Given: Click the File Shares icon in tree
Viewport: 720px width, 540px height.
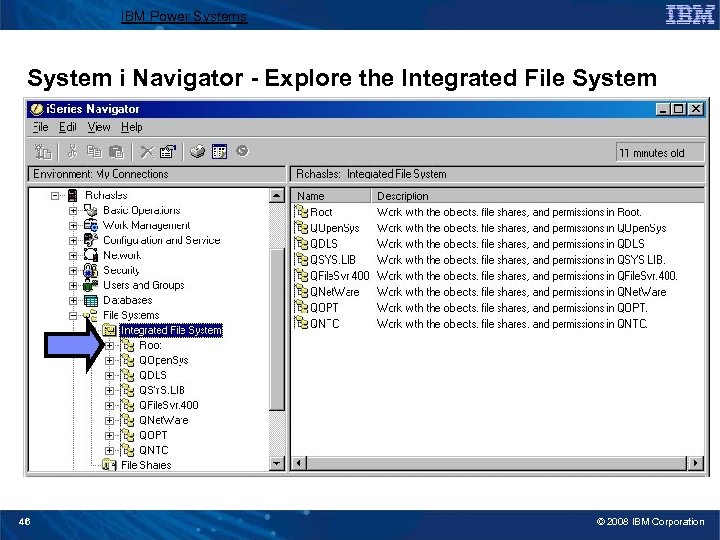Looking at the screenshot, I should click(109, 465).
